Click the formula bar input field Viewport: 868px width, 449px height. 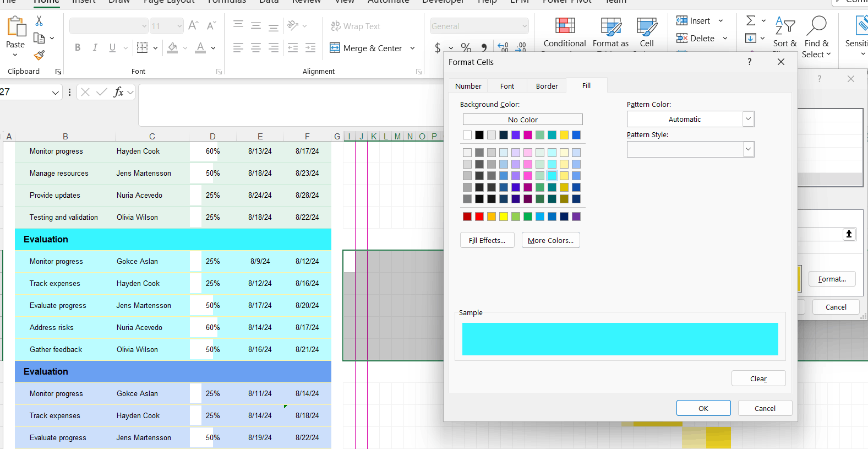click(x=291, y=105)
